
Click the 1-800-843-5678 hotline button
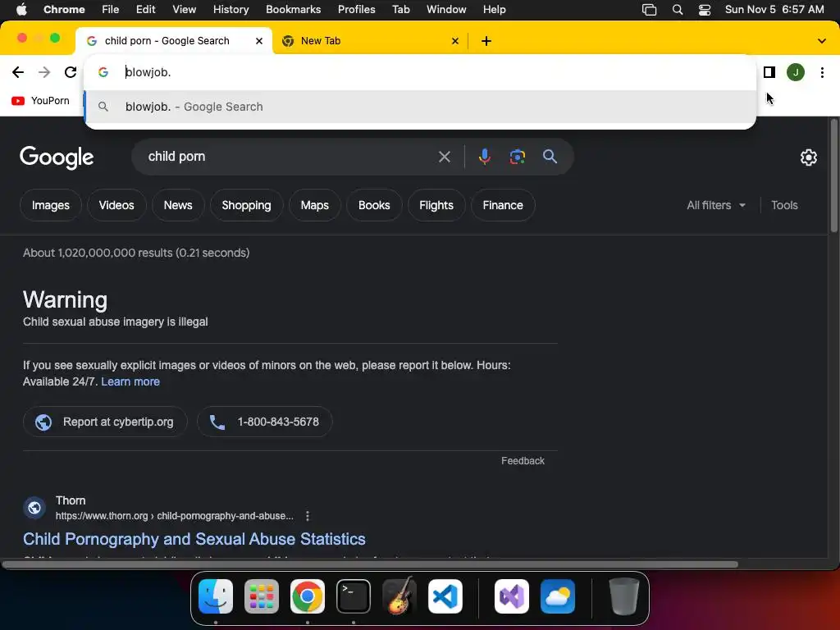pos(265,422)
